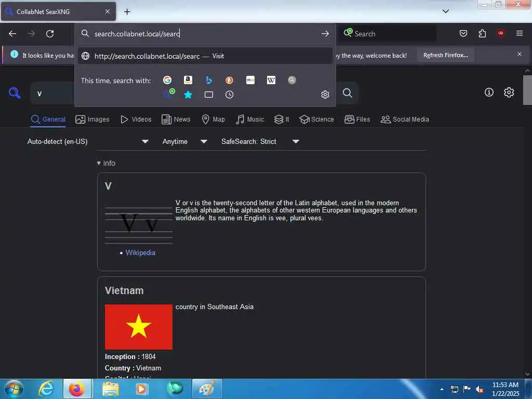
Task: Search this time with Bing
Action: 209,80
